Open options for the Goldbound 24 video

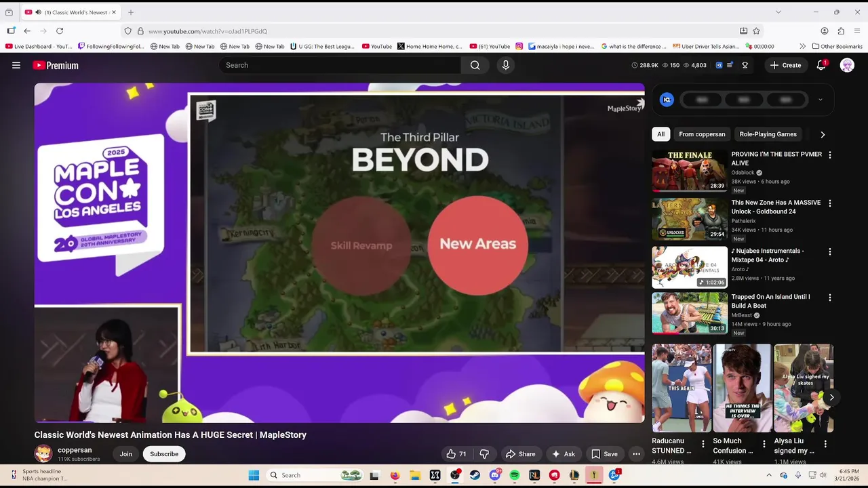(829, 203)
